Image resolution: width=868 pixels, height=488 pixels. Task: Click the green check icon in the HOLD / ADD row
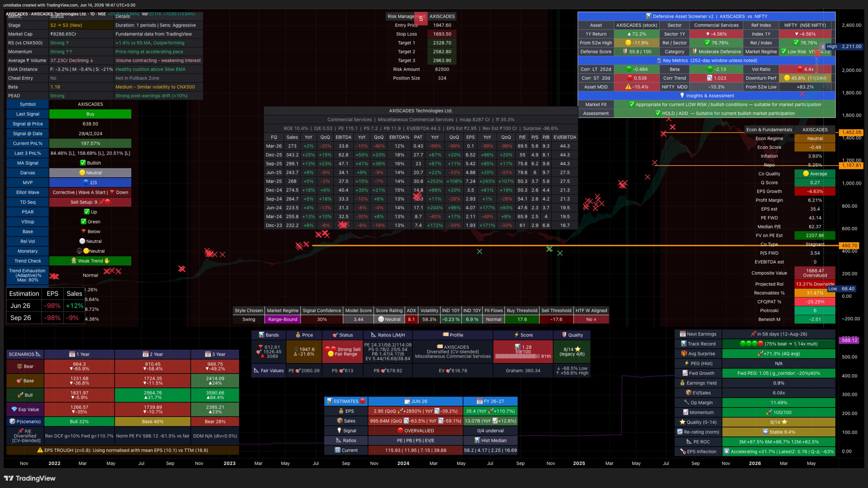[x=657, y=113]
